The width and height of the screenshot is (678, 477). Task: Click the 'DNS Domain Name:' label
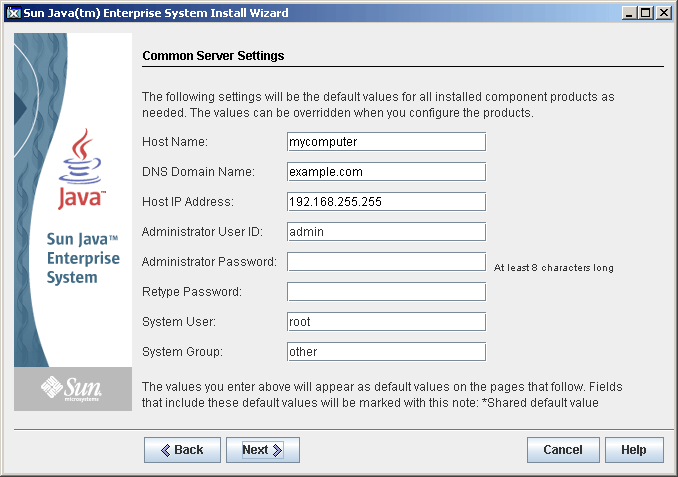[x=198, y=172]
